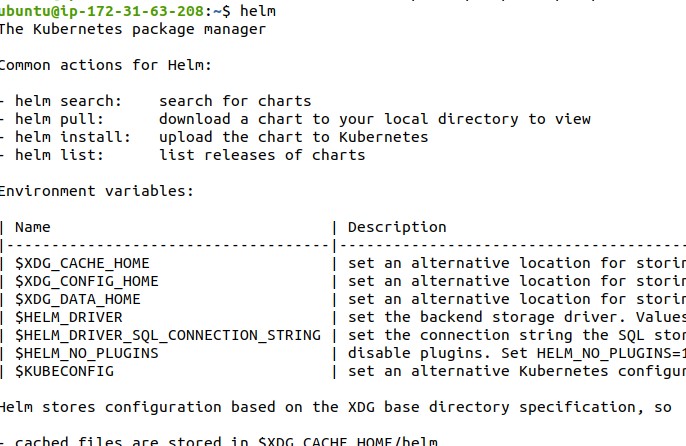The height and width of the screenshot is (446, 686).
Task: Select the 'Common actions for Helm:' heading
Action: tap(105, 65)
